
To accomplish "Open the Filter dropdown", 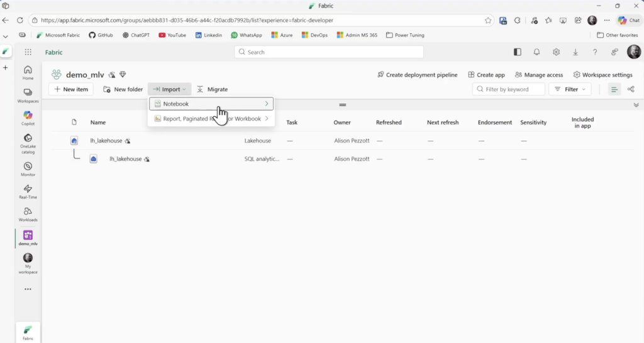I will 570,89.
